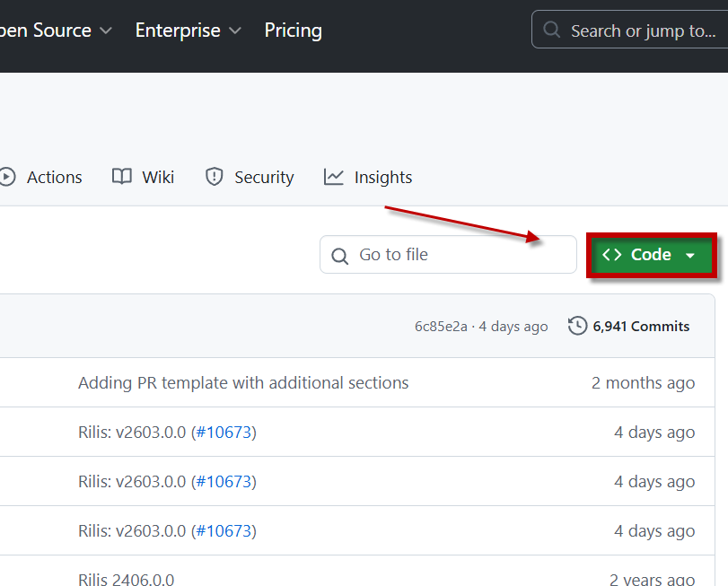
Task: Click the commit history clock icon
Action: click(x=577, y=326)
